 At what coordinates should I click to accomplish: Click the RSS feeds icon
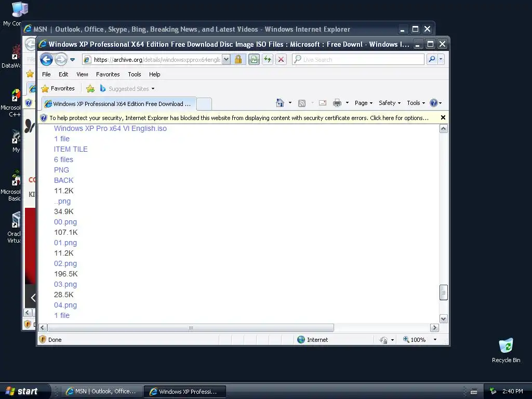[x=302, y=103]
